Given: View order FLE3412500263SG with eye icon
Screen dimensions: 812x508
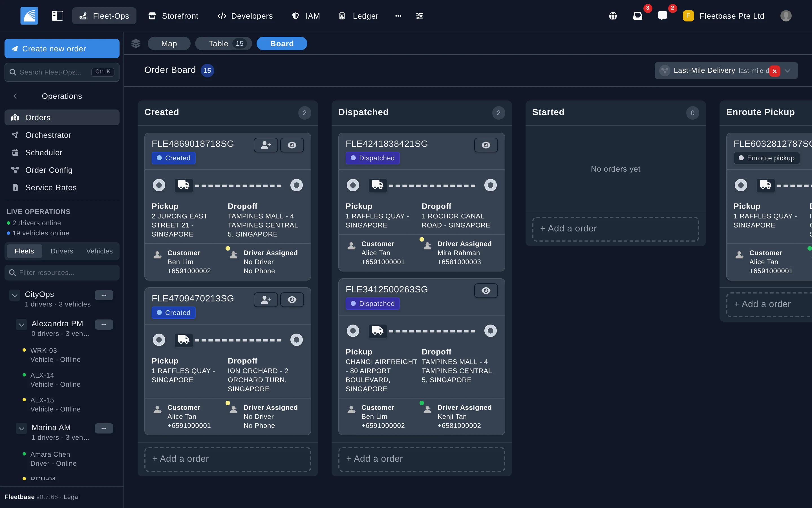Looking at the screenshot, I should click(x=486, y=290).
